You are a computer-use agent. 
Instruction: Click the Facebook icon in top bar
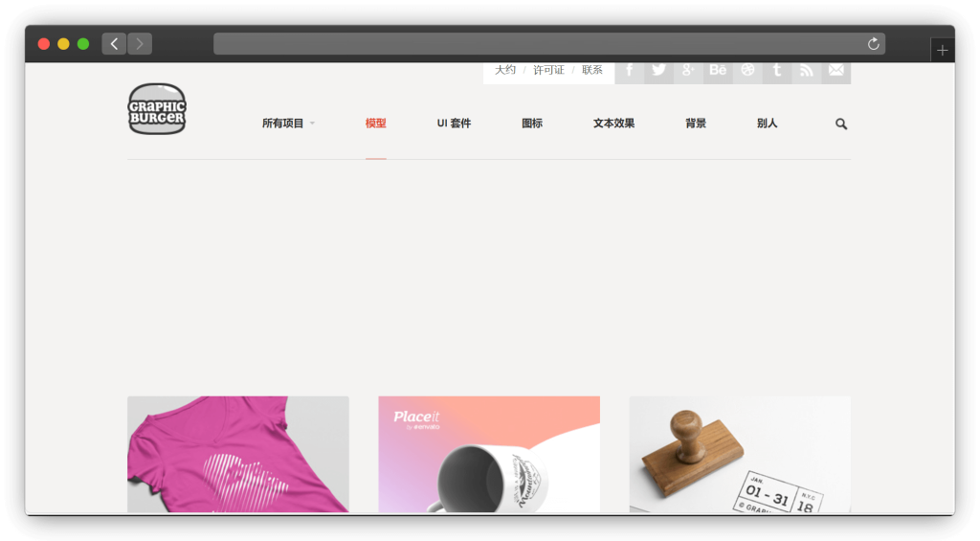(630, 71)
